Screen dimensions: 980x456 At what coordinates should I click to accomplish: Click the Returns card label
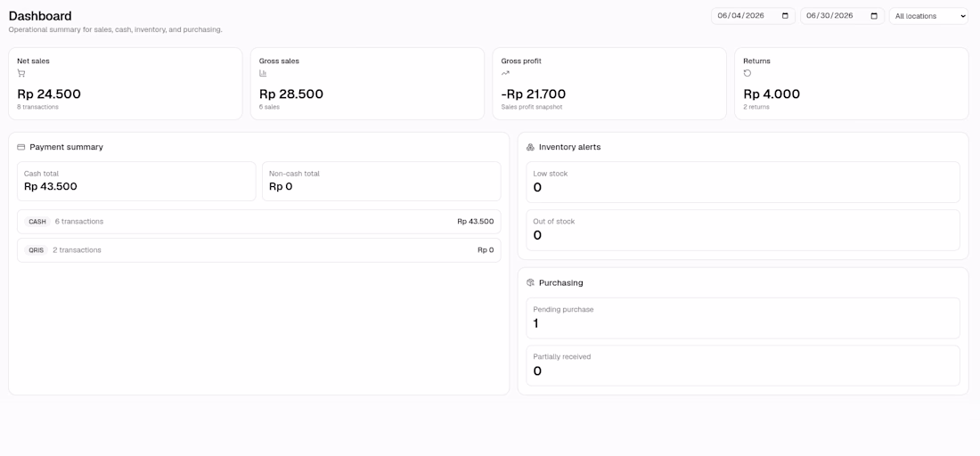point(756,61)
